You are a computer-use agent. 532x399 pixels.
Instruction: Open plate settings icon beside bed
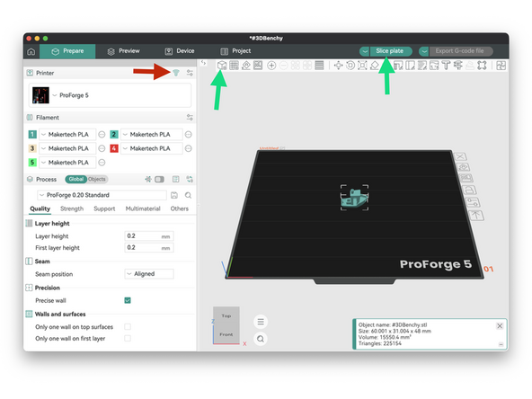[x=473, y=202]
